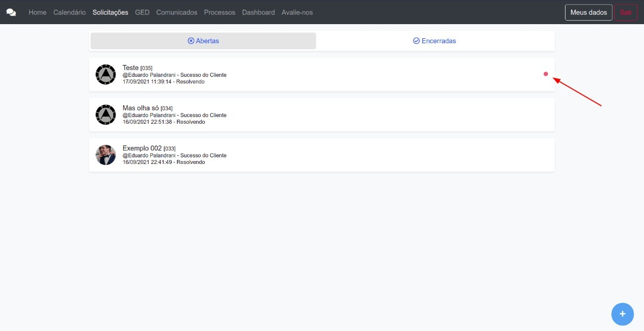This screenshot has width=644, height=331.
Task: Click the Avalie-nos link
Action: point(297,13)
